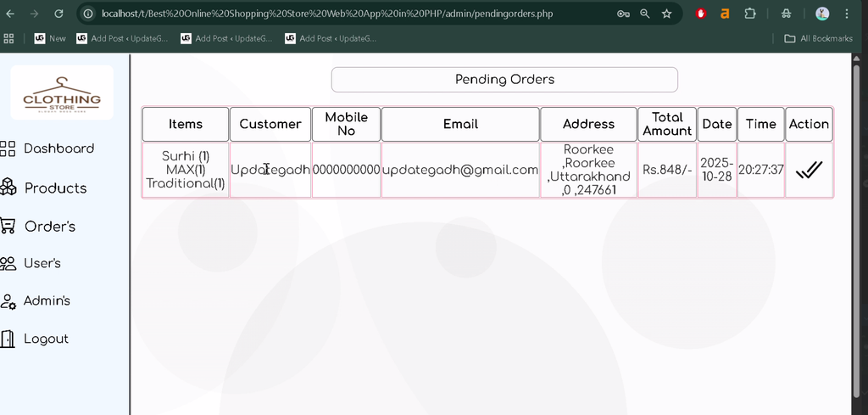Open the orange 'a' extension icon
The image size is (868, 415).
(x=725, y=14)
